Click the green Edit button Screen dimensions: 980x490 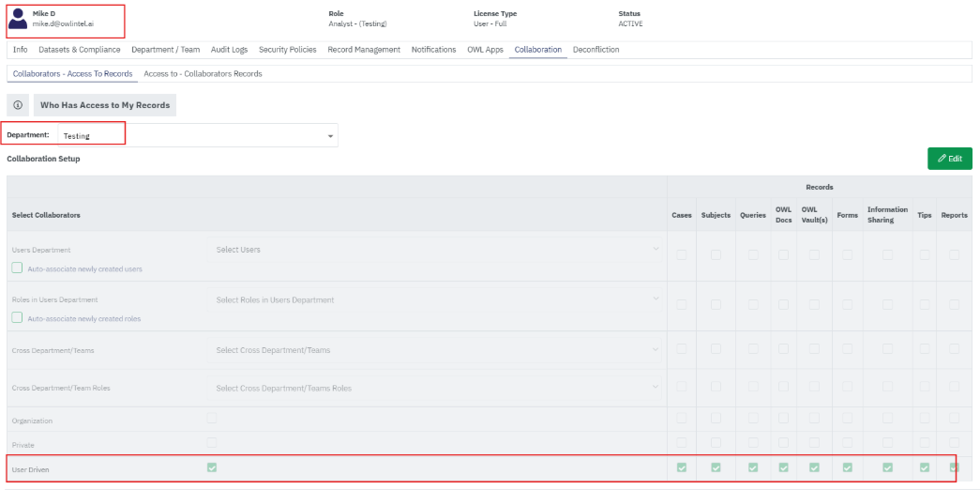[x=949, y=159]
